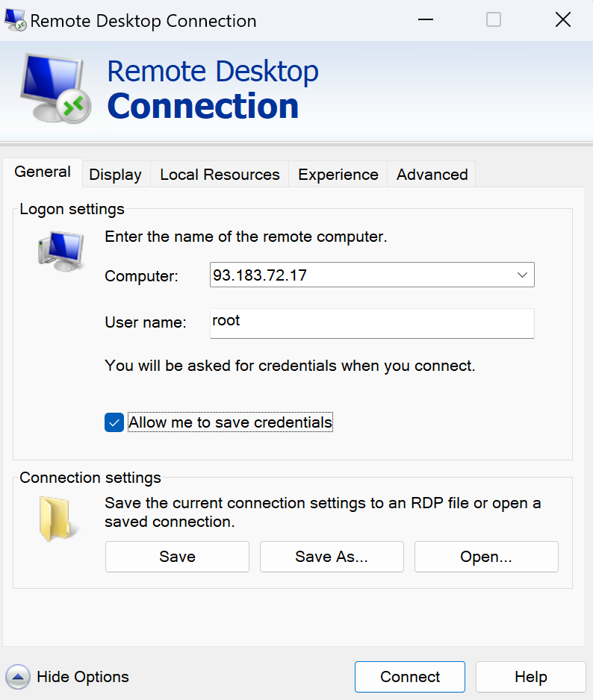The image size is (593, 700).
Task: Close the Remote Desktop Connection window
Action: 562,19
